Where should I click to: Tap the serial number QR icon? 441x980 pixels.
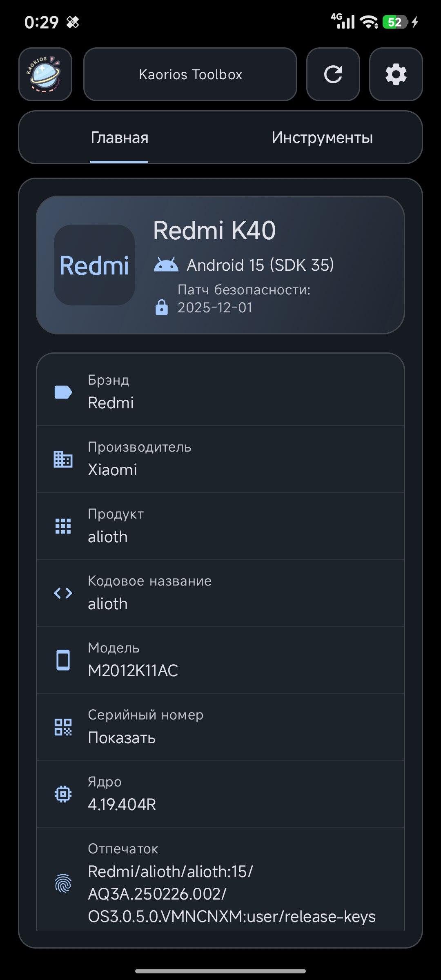click(x=63, y=727)
